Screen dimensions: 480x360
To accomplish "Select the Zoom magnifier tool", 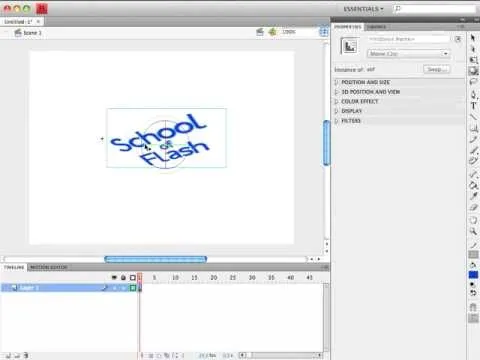I will point(473,231).
